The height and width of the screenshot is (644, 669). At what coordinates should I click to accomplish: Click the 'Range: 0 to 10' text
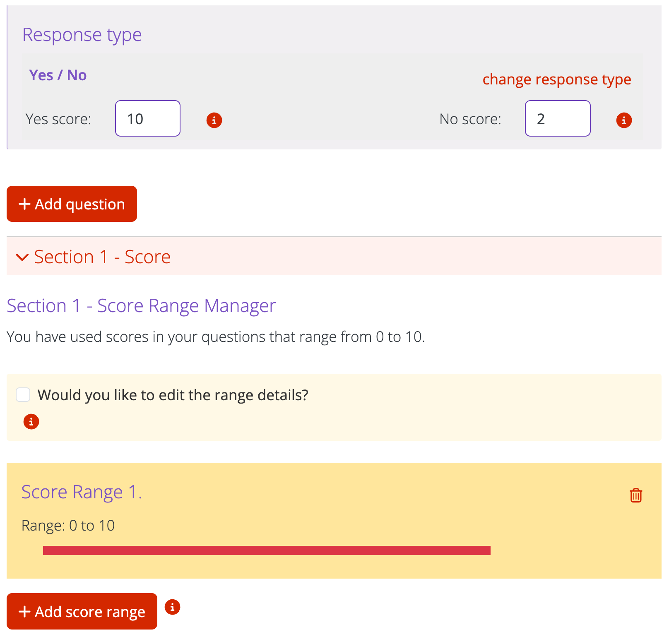(68, 526)
